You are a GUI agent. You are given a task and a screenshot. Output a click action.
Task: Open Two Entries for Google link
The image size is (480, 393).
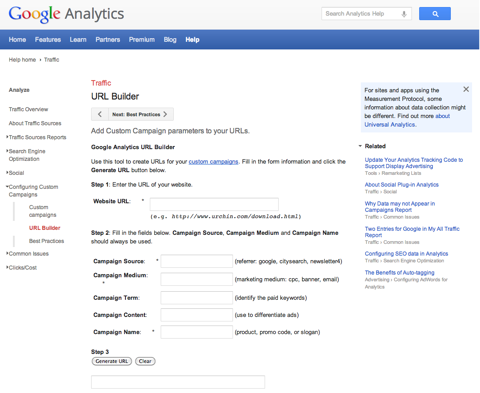click(412, 232)
